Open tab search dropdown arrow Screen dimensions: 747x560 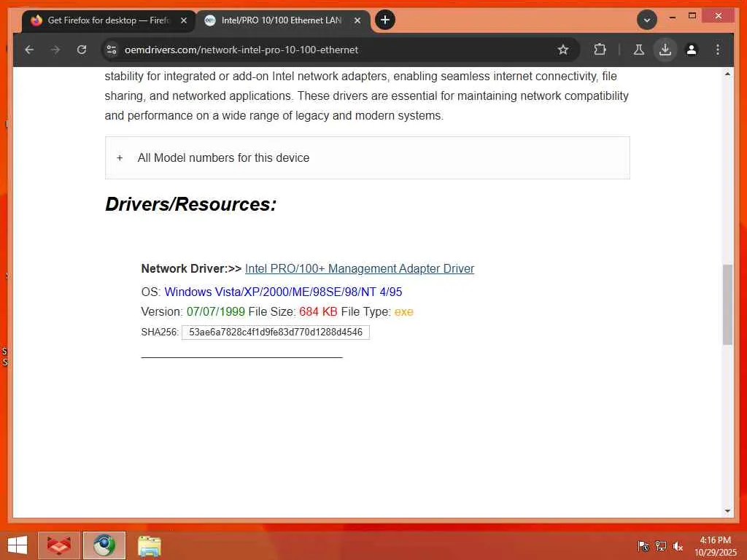point(647,20)
